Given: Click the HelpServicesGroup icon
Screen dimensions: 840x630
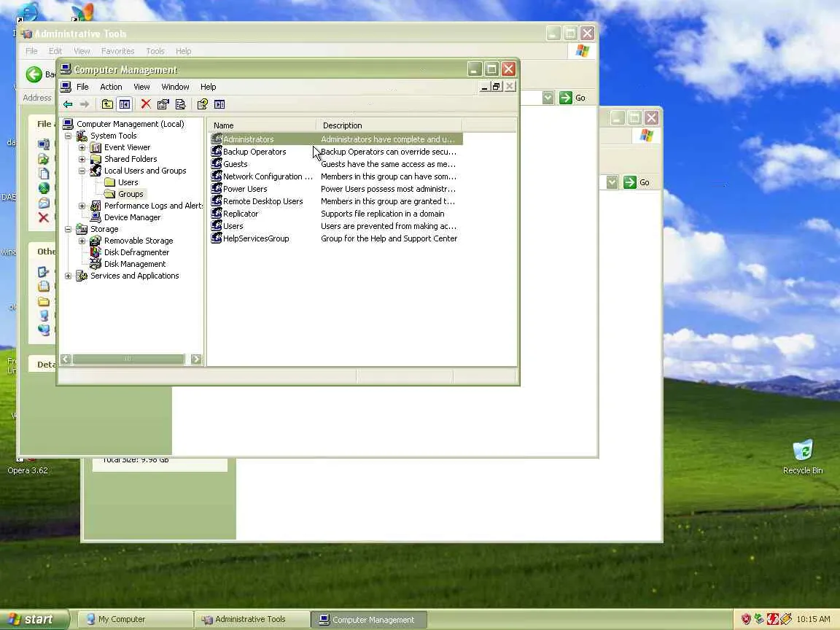Looking at the screenshot, I should [217, 238].
